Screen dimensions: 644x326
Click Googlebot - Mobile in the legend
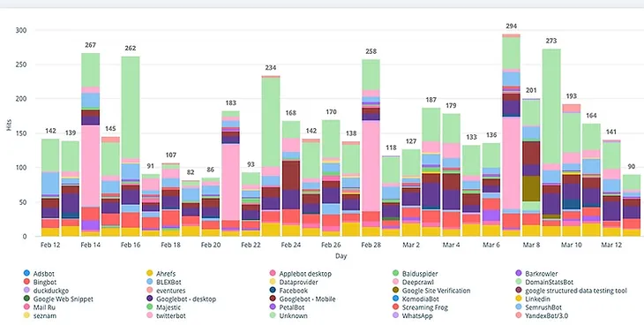(303, 299)
